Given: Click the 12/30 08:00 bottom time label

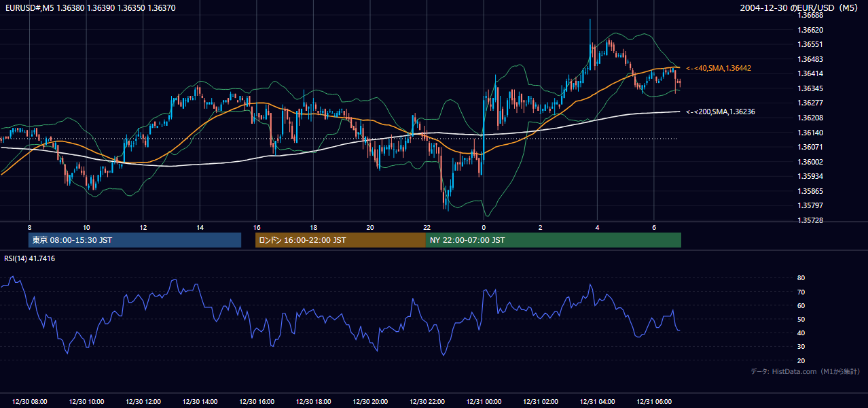Looking at the screenshot, I should (29, 402).
